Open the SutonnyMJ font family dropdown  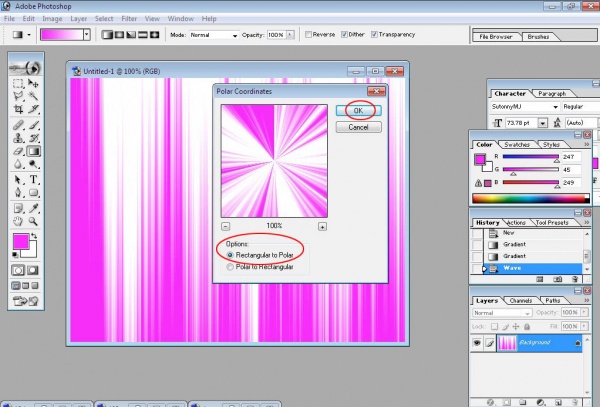click(x=556, y=107)
